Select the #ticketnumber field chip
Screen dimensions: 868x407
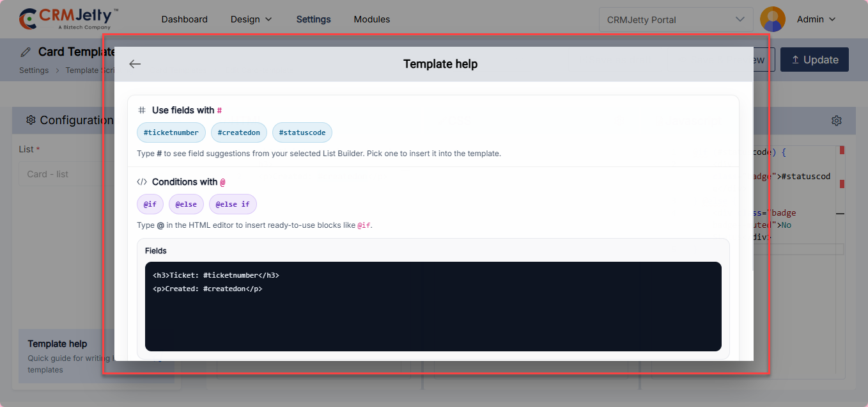[x=171, y=132]
